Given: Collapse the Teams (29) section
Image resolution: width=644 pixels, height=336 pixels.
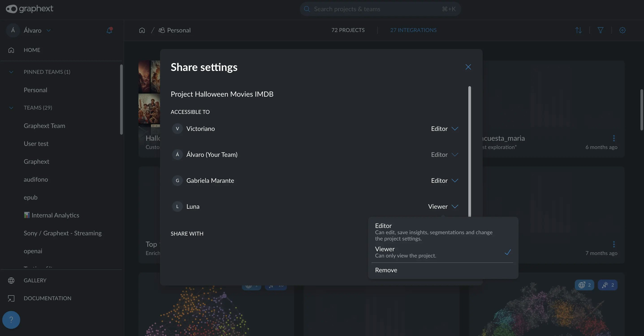Looking at the screenshot, I should [x=11, y=108].
